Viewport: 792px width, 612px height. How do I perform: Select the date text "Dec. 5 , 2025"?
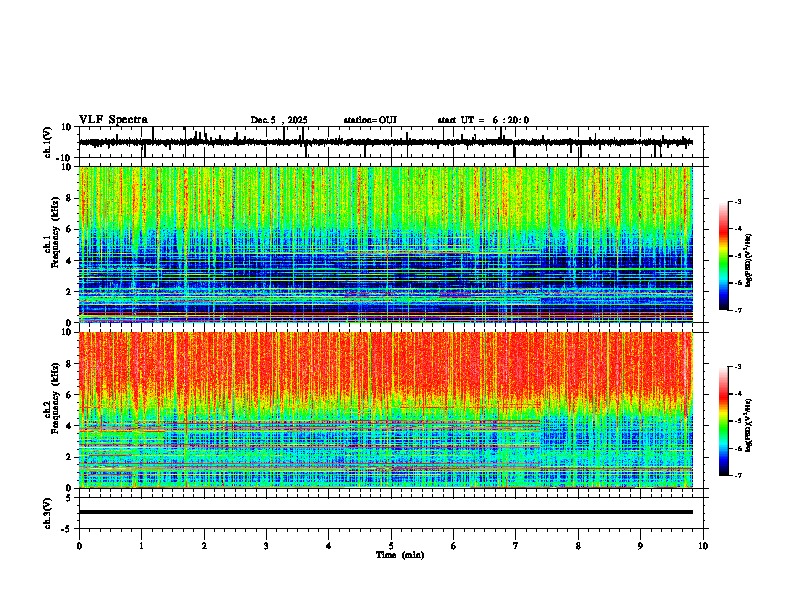coord(279,120)
